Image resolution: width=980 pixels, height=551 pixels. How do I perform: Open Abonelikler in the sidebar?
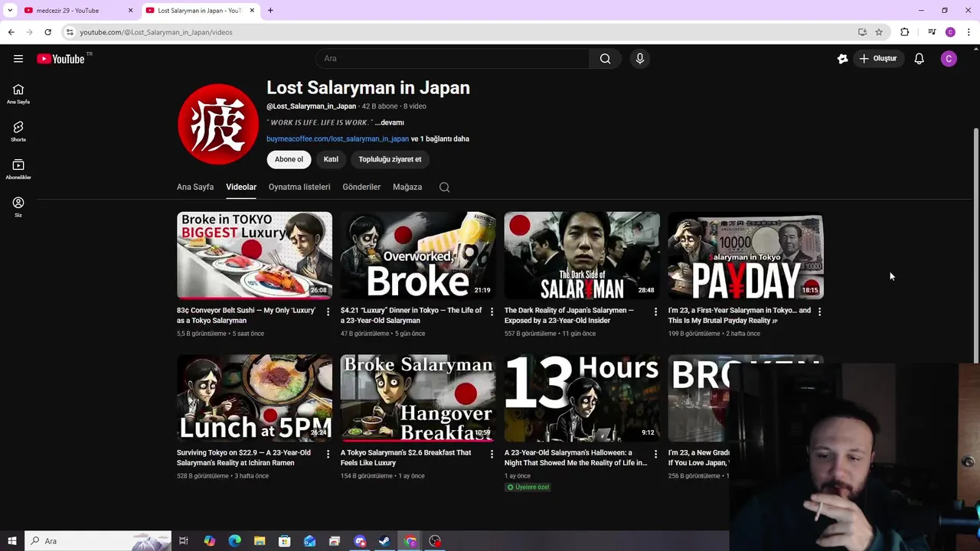click(x=18, y=169)
